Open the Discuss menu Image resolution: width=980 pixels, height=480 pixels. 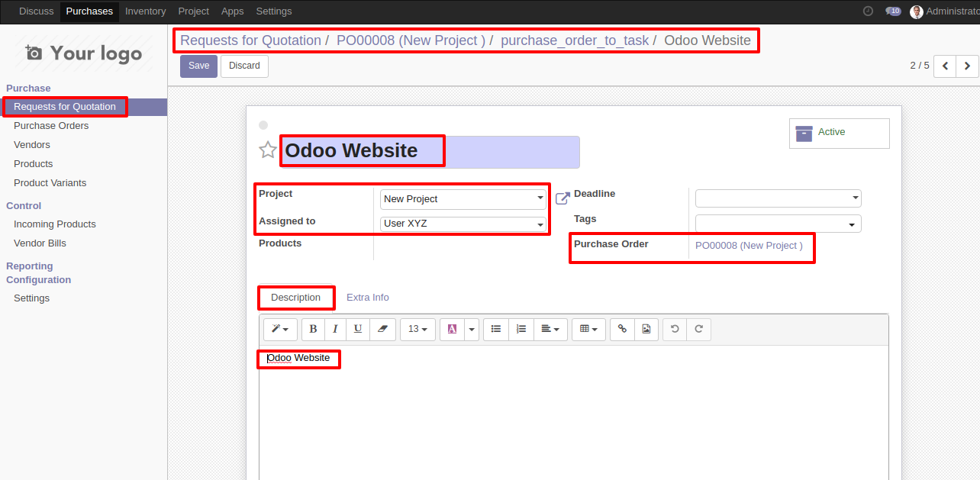tap(37, 11)
